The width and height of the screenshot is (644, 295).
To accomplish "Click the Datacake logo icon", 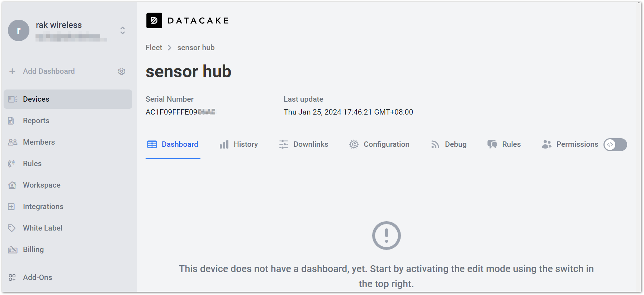I will tap(154, 20).
